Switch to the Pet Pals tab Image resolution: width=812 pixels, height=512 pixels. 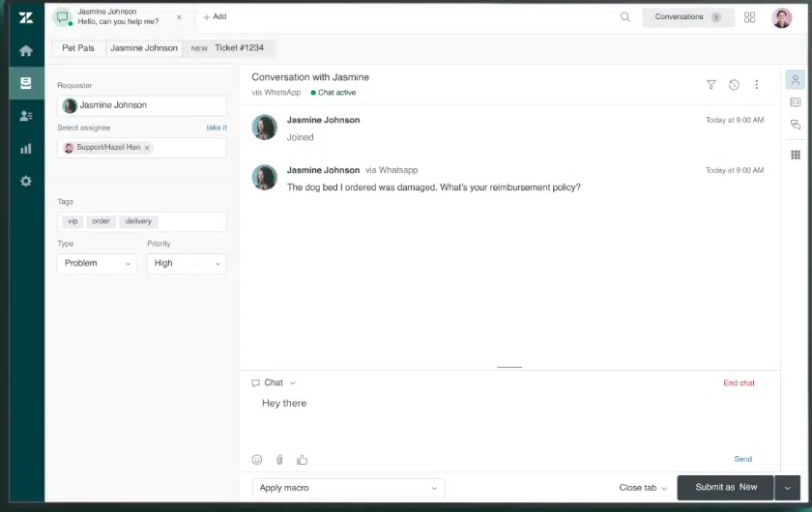coord(78,47)
